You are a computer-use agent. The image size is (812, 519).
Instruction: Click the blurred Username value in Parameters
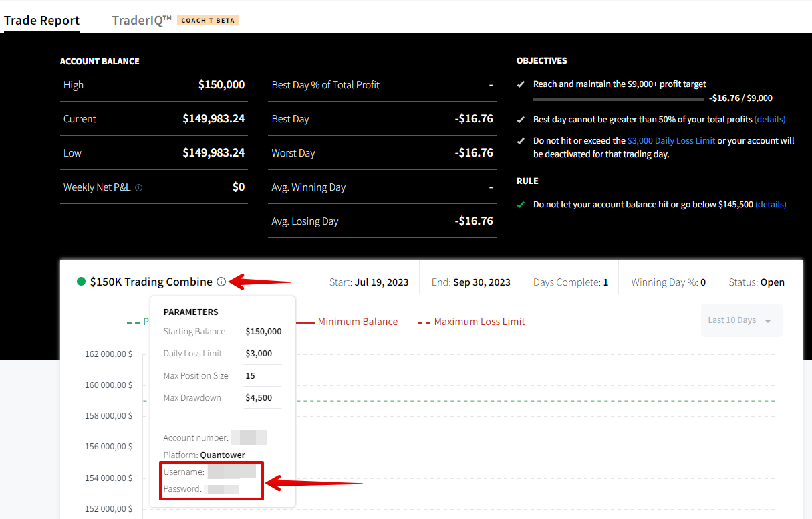tap(231, 472)
